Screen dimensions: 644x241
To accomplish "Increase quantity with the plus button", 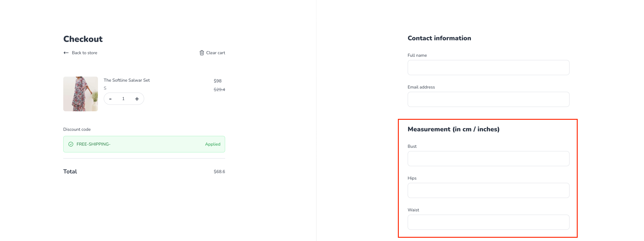I will (137, 99).
